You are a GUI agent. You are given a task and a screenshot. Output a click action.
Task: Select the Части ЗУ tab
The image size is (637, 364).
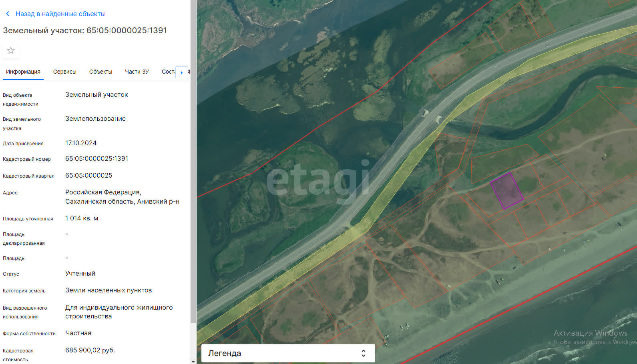click(x=137, y=72)
